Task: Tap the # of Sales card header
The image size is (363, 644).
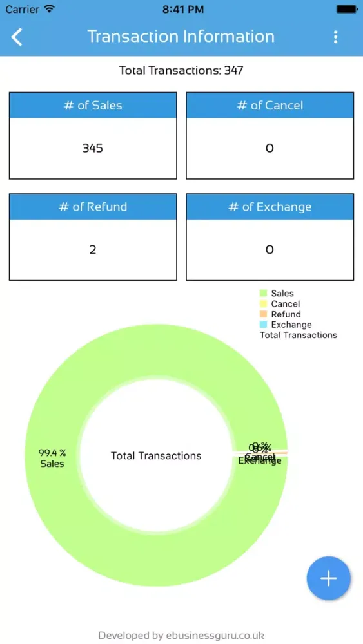Action: coord(93,106)
